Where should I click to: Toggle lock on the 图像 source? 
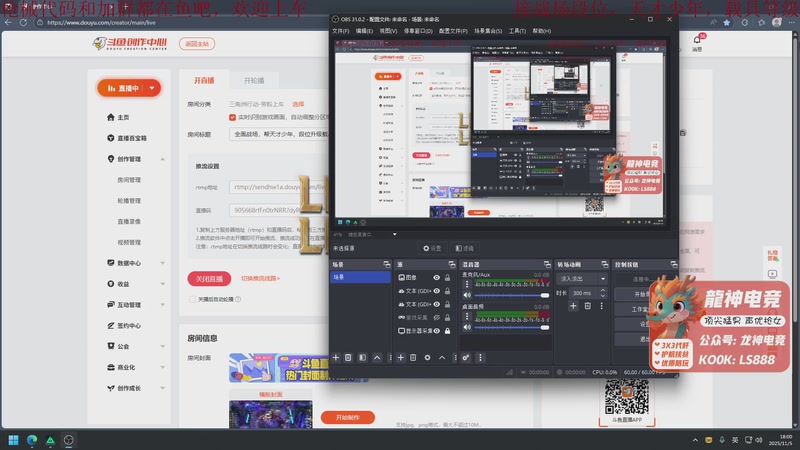[447, 278]
